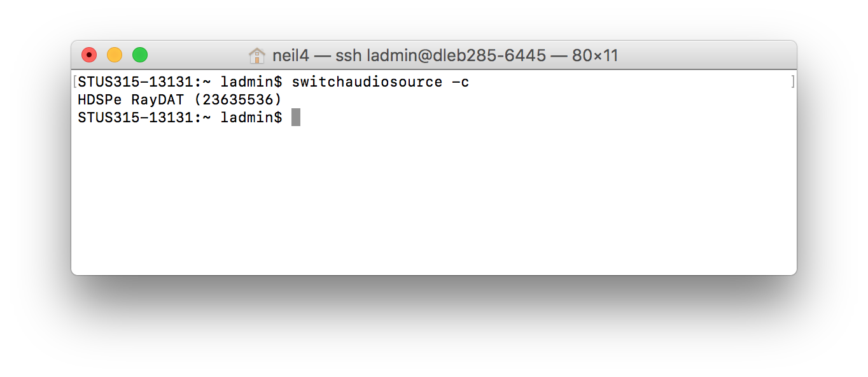Click '80×11' dimensions in the title bar
The image size is (868, 377).
coord(595,56)
